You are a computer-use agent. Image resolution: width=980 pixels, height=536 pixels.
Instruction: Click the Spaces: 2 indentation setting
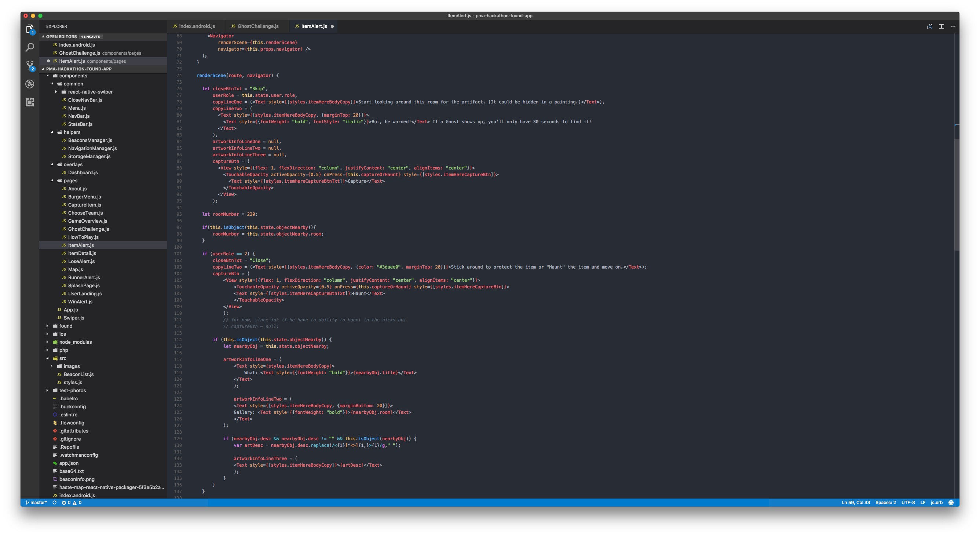[885, 503]
